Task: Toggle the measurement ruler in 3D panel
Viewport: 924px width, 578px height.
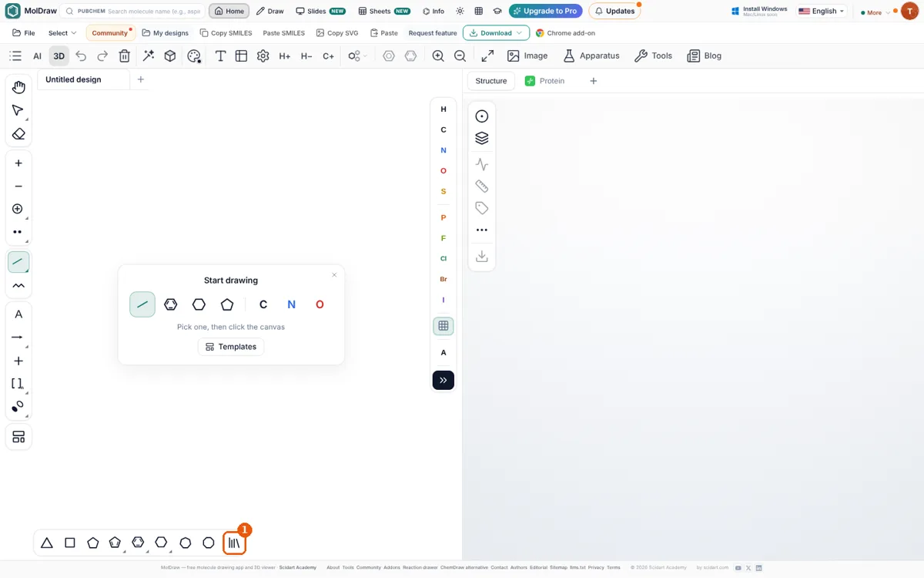Action: tap(482, 186)
